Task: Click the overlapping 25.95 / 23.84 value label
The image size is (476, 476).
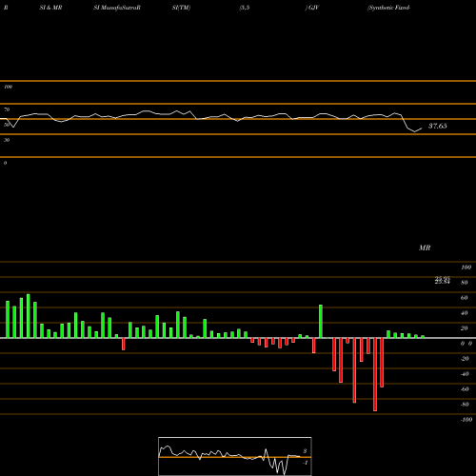Action: pyautogui.click(x=443, y=280)
